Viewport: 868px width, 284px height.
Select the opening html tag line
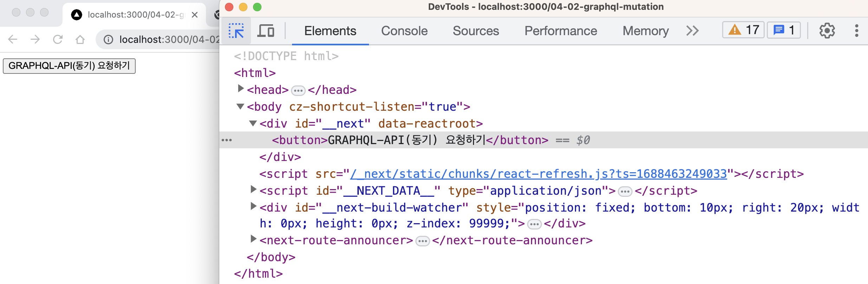click(255, 73)
